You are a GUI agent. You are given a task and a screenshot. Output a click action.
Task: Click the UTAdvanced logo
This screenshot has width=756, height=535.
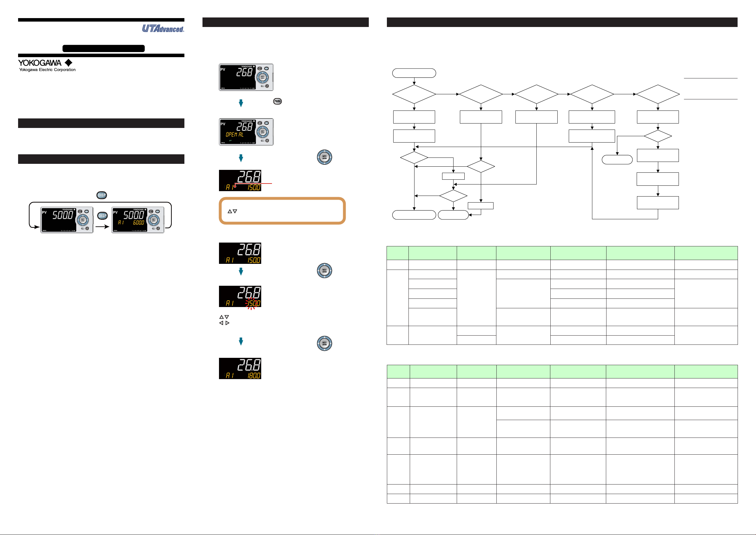point(163,29)
